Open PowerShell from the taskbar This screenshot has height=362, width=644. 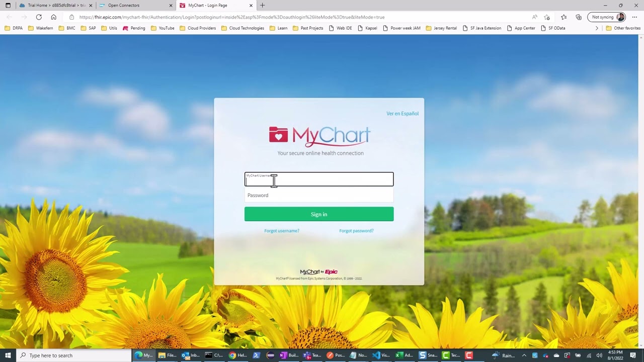click(x=256, y=355)
